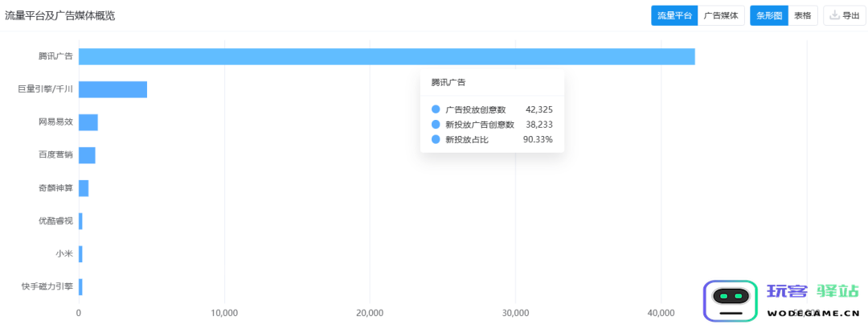This screenshot has width=868, height=325.
Task: Select the 表格 view
Action: click(x=803, y=15)
